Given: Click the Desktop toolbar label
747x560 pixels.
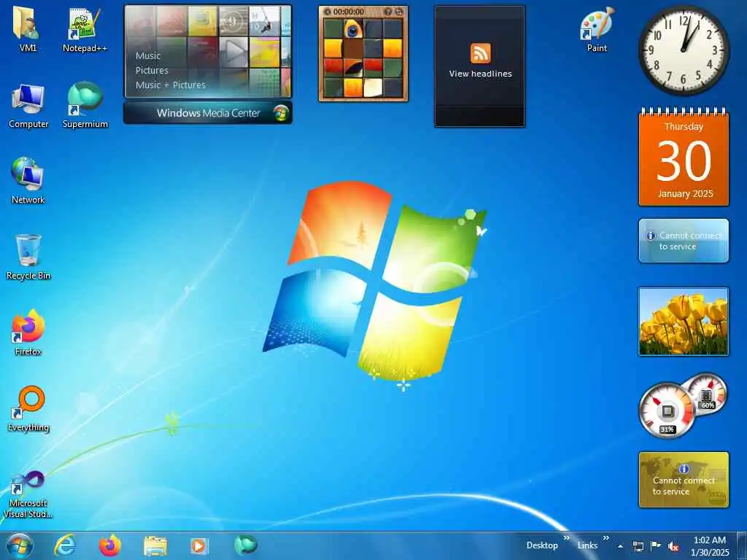Looking at the screenshot, I should coord(542,545).
